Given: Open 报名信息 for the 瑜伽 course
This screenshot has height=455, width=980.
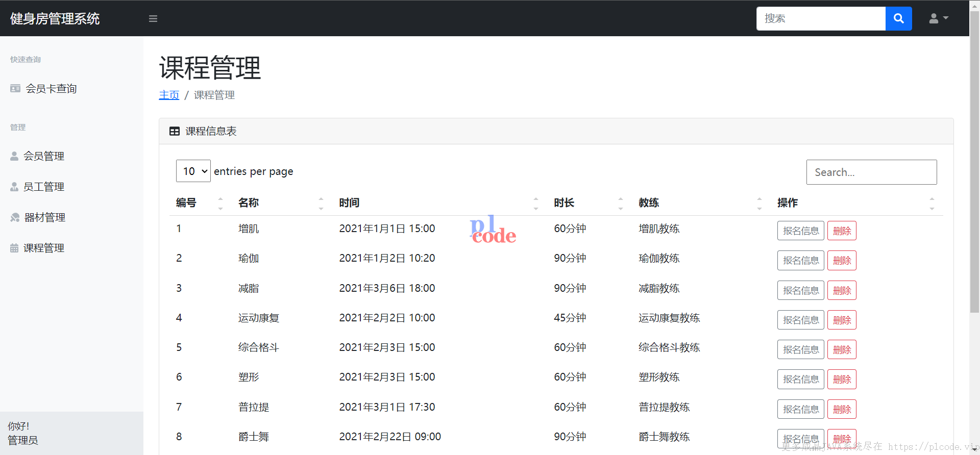Looking at the screenshot, I should coord(800,260).
